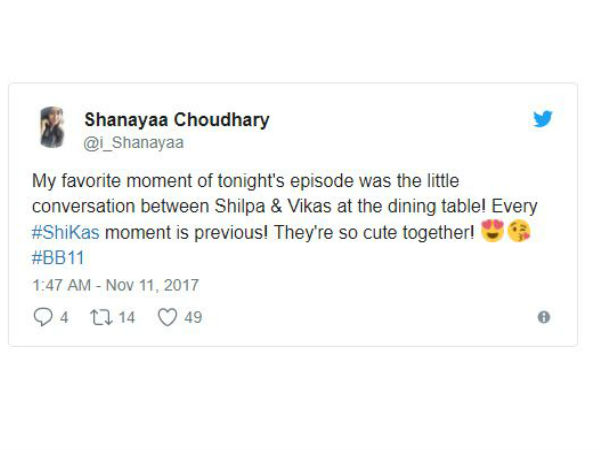
Task: Open the tweet info circle icon
Action: coord(544,317)
